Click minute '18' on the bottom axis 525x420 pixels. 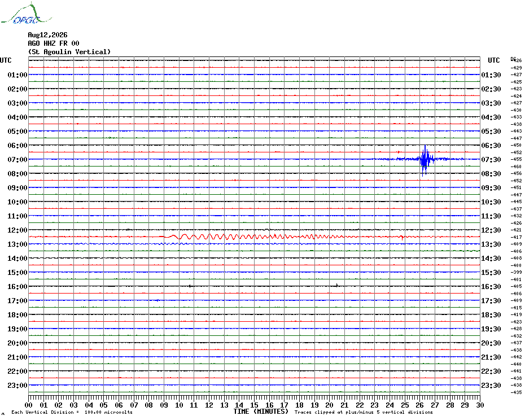299,405
